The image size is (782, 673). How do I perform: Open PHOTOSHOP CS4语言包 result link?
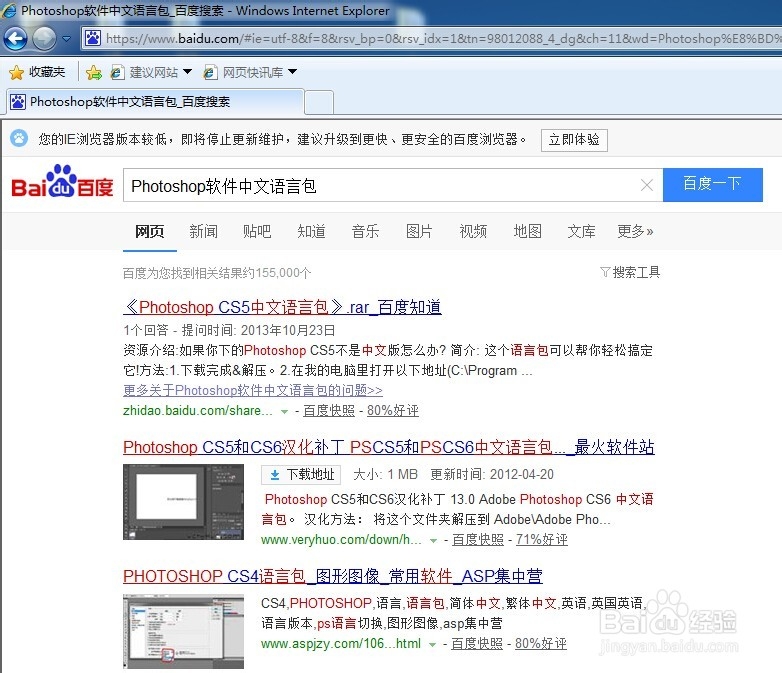tap(333, 576)
